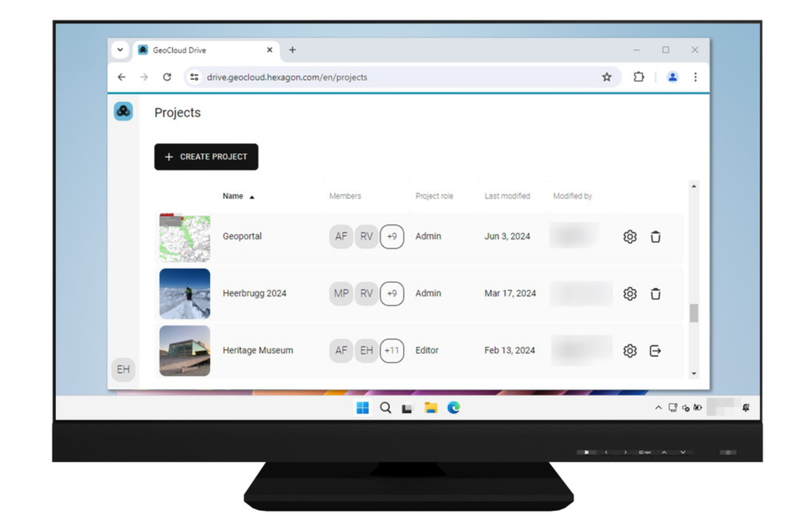
Task: Click the Windows Start button in taskbar
Action: pos(362,408)
